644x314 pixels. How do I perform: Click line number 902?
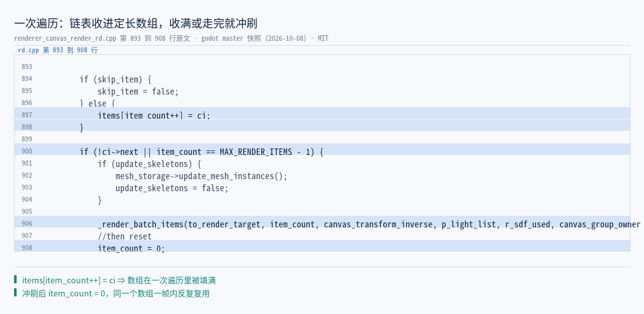[x=27, y=176]
